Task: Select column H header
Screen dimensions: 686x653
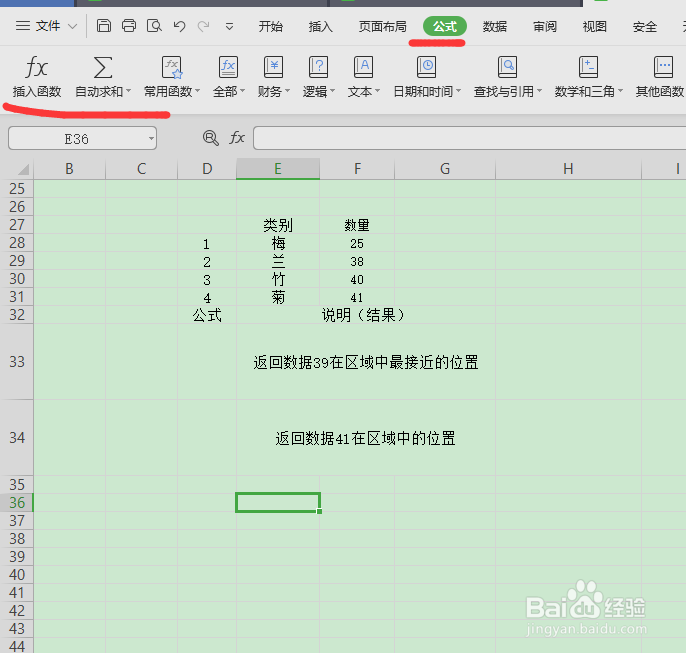Action: click(568, 169)
